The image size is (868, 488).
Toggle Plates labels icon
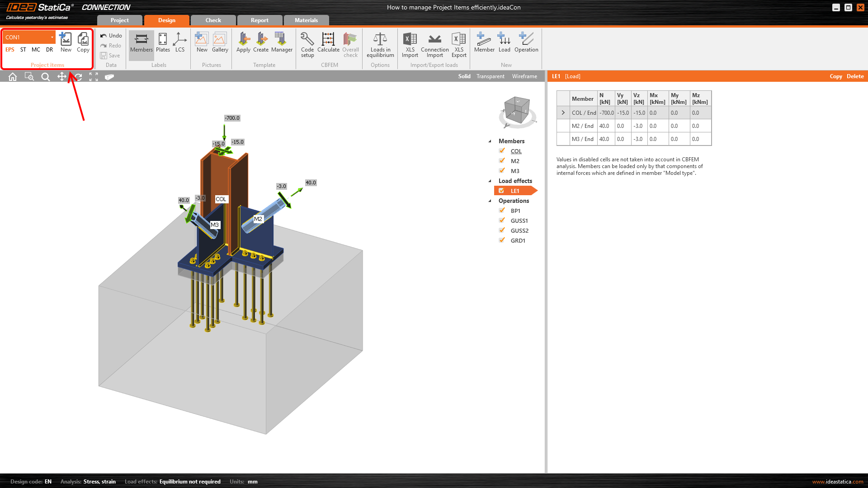pyautogui.click(x=163, y=40)
